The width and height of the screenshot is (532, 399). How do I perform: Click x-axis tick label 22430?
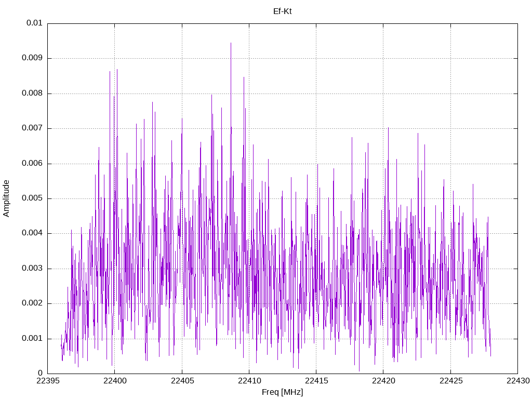[x=518, y=381]
